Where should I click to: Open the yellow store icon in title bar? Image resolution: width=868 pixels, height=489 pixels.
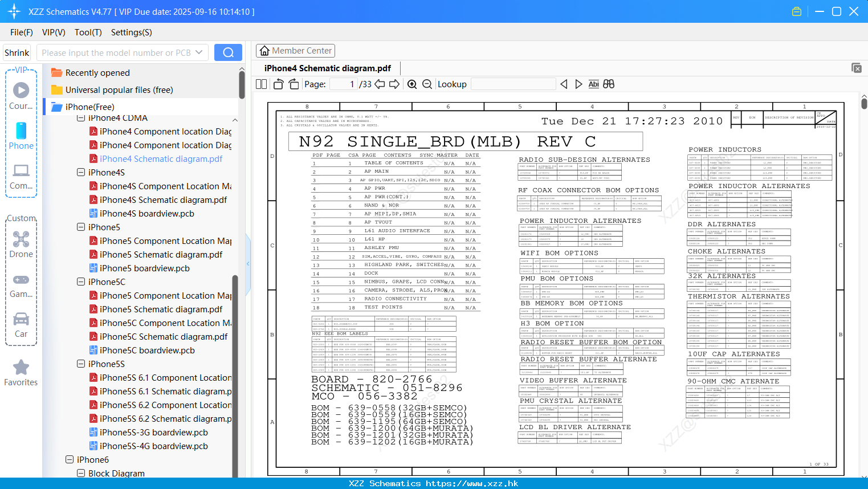coord(797,11)
